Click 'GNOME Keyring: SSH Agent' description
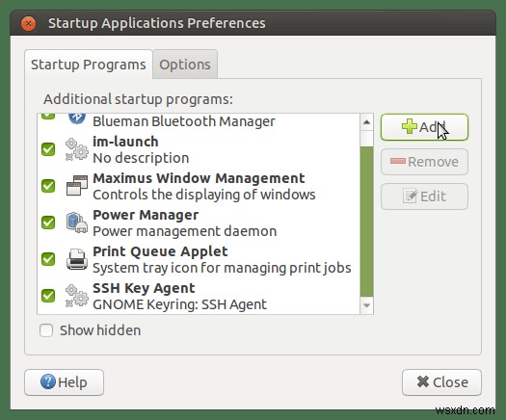 coord(179,304)
